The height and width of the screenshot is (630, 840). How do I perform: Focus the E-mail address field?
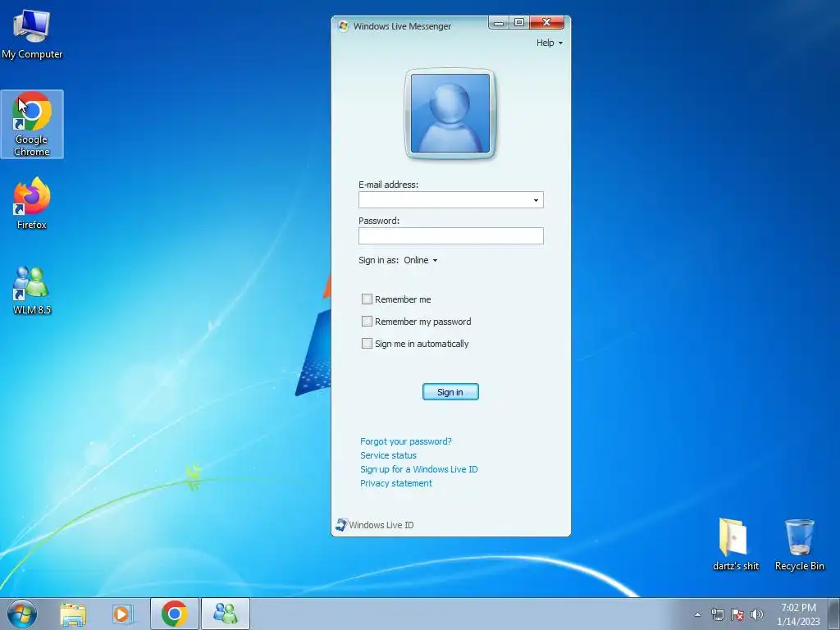pyautogui.click(x=451, y=200)
